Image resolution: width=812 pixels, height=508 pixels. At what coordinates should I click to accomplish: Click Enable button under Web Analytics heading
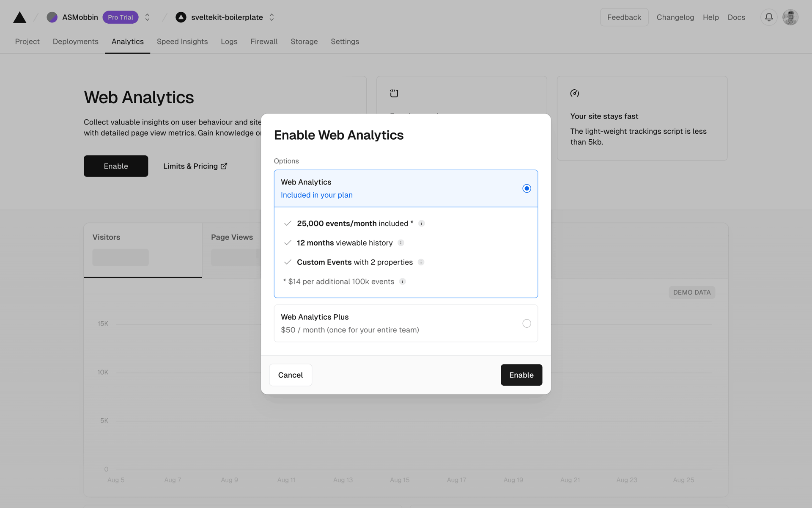[116, 166]
